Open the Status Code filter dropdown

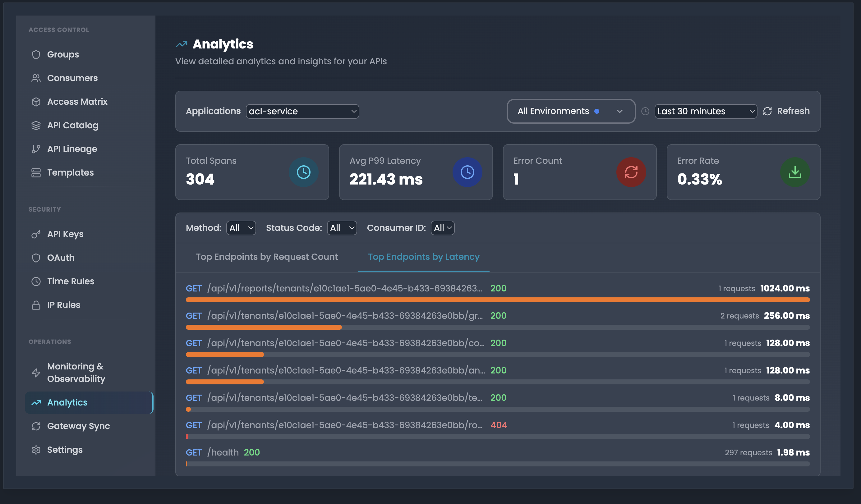[x=342, y=228]
